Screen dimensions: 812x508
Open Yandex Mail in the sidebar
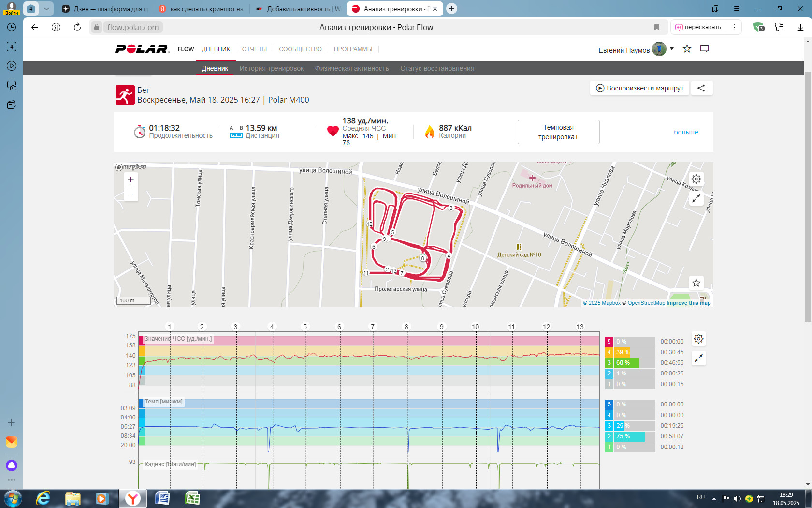(12, 442)
